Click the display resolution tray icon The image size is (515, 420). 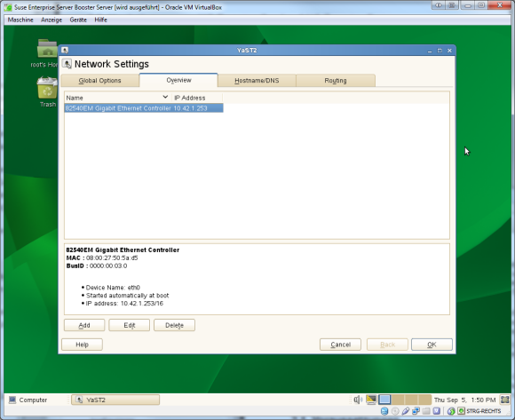click(371, 400)
